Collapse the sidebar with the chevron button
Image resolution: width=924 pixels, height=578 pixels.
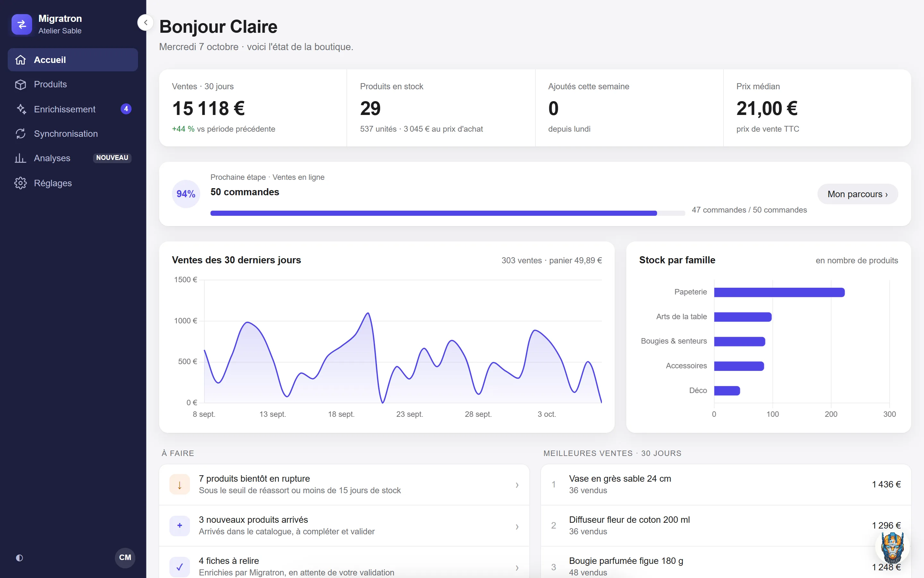[x=145, y=22]
